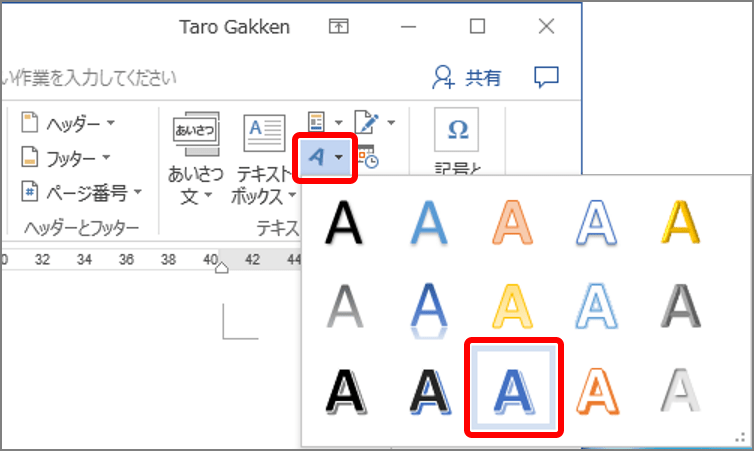
Task: Pick the light blue outline WordArt style
Action: click(x=596, y=307)
